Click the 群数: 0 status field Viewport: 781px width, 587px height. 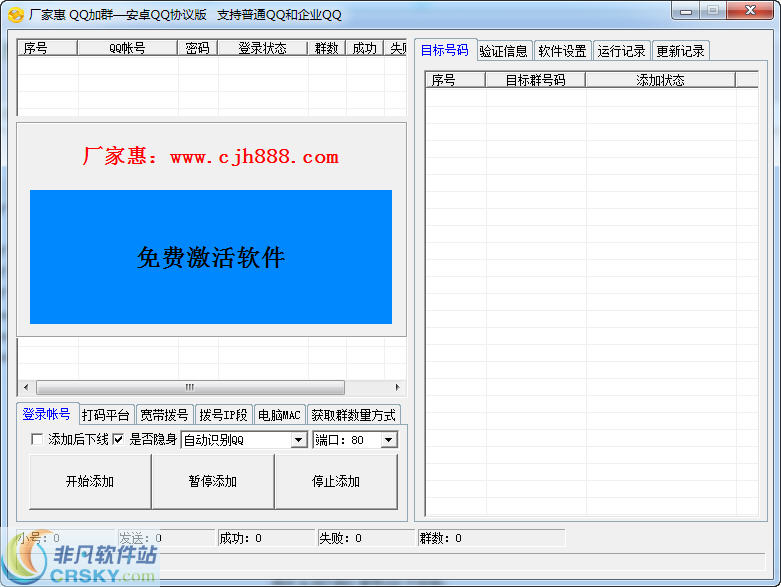coord(492,538)
